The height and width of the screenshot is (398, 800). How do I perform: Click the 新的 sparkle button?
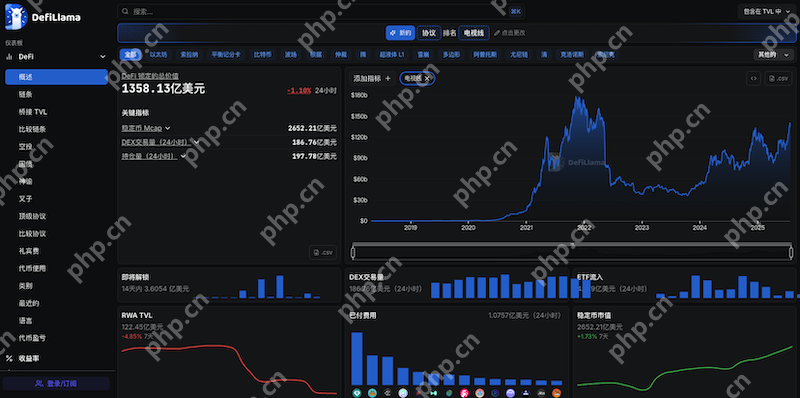pyautogui.click(x=400, y=33)
